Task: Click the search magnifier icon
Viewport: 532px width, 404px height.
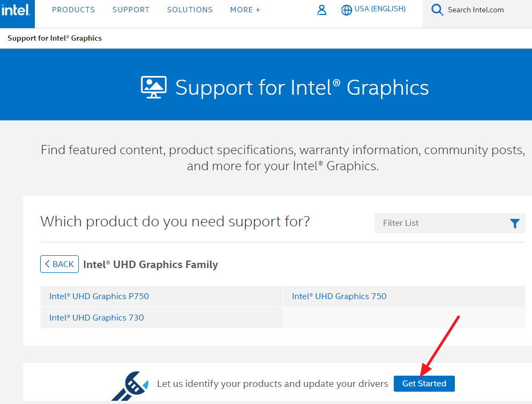Action: click(x=437, y=10)
